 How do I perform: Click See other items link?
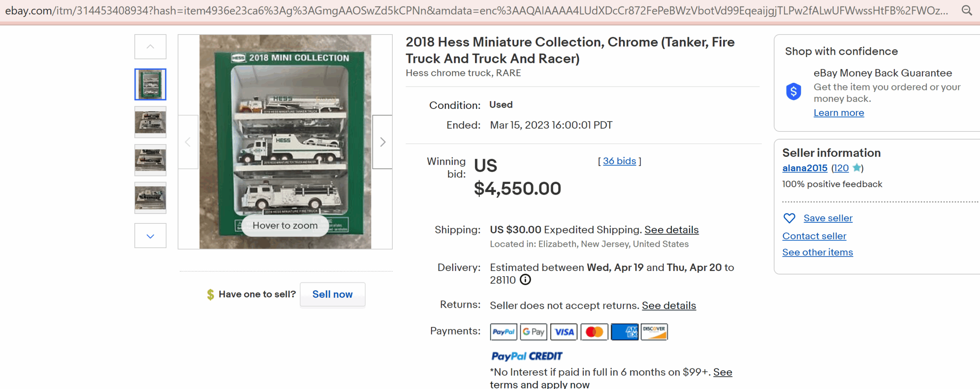[x=818, y=252]
